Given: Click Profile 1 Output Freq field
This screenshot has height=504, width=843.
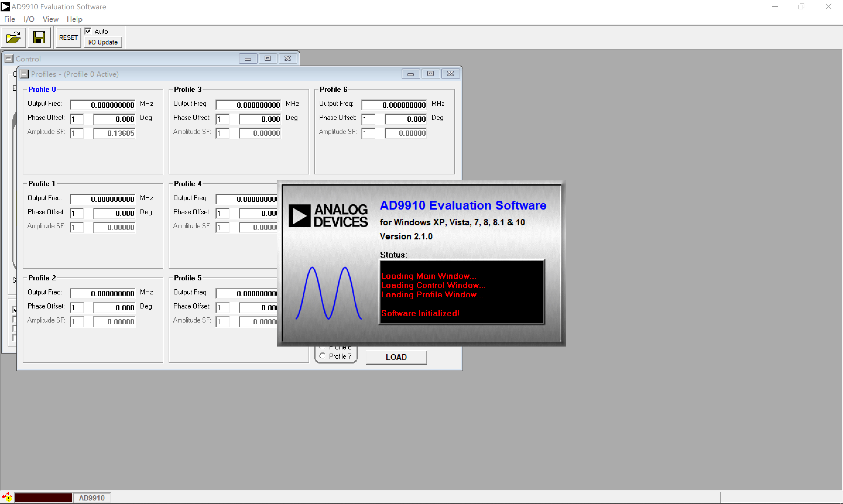Looking at the screenshot, I should point(102,199).
